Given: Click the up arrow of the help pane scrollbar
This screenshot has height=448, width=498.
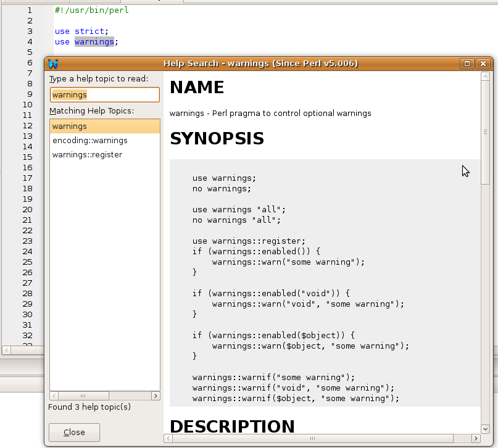Looking at the screenshot, I should pyautogui.click(x=485, y=77).
